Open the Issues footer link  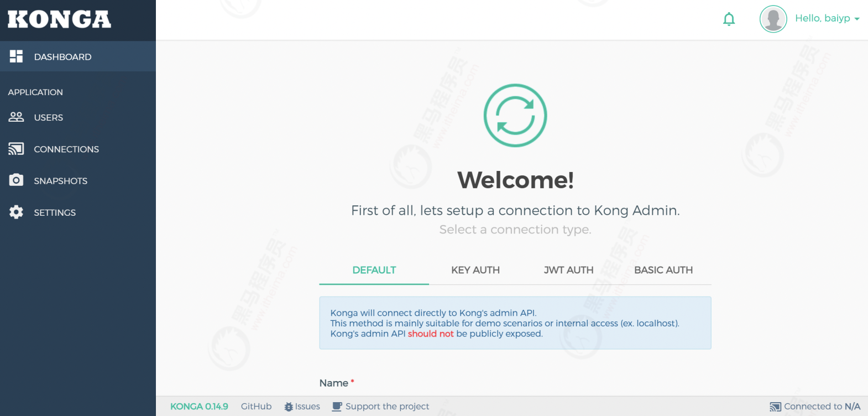(x=302, y=407)
